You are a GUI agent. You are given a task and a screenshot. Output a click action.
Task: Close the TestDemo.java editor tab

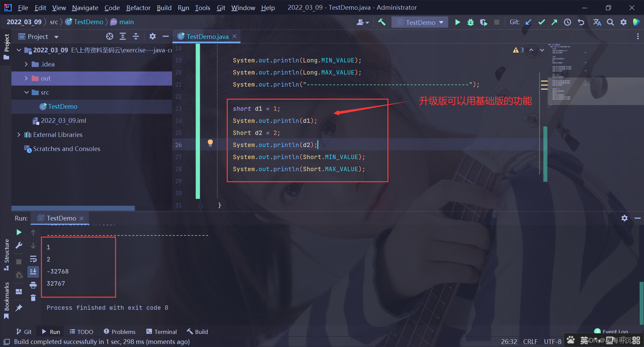(234, 36)
